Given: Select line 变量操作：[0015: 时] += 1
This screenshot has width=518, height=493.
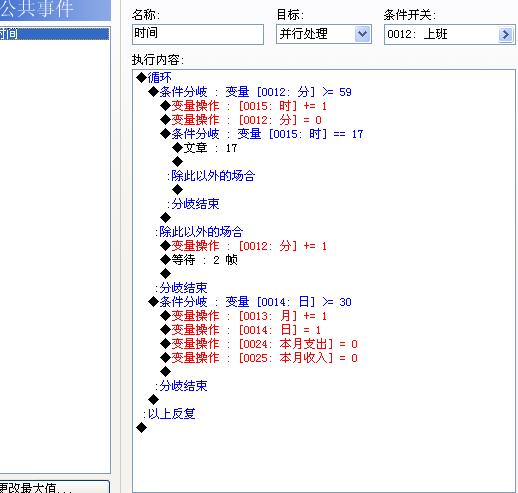Looking at the screenshot, I should [x=244, y=106].
